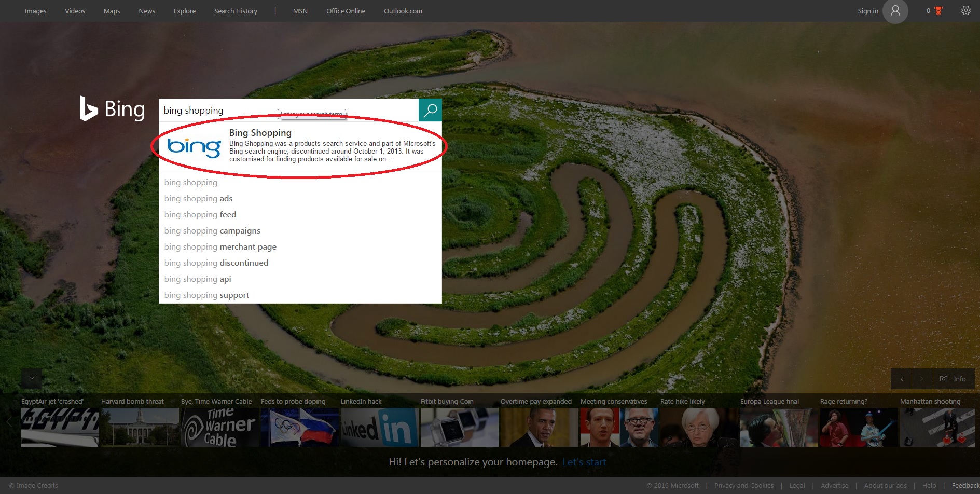The height and width of the screenshot is (494, 980).
Task: Open the user profile avatar icon
Action: [895, 11]
